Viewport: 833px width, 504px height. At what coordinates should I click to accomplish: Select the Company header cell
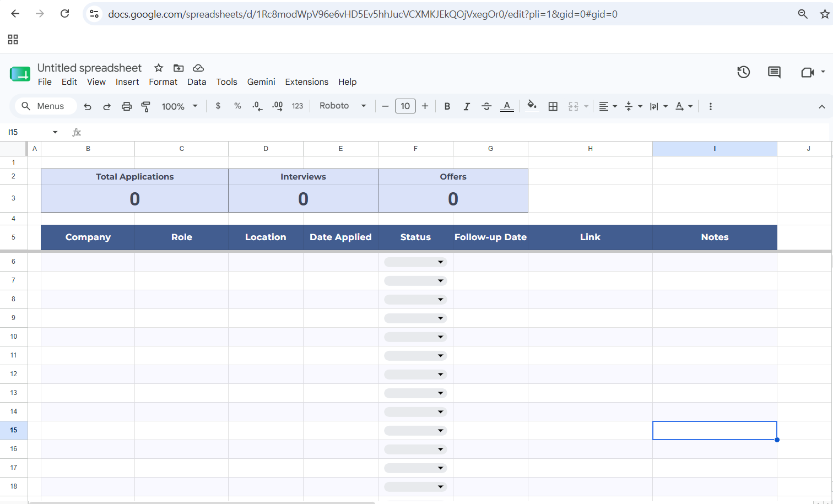88,237
